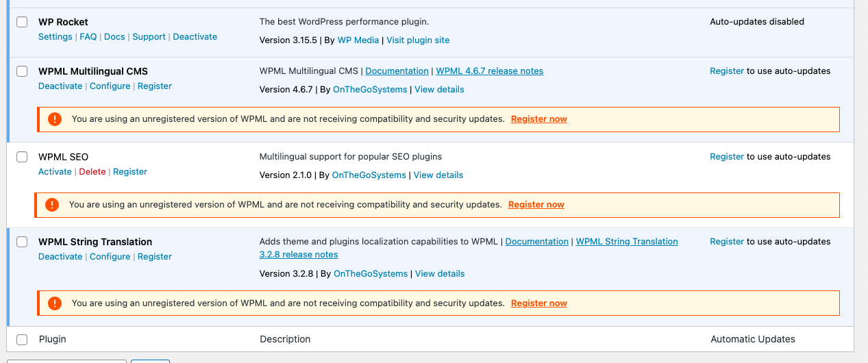Deactivate the WP Rocket plugin
The height and width of the screenshot is (363, 868).
[195, 37]
